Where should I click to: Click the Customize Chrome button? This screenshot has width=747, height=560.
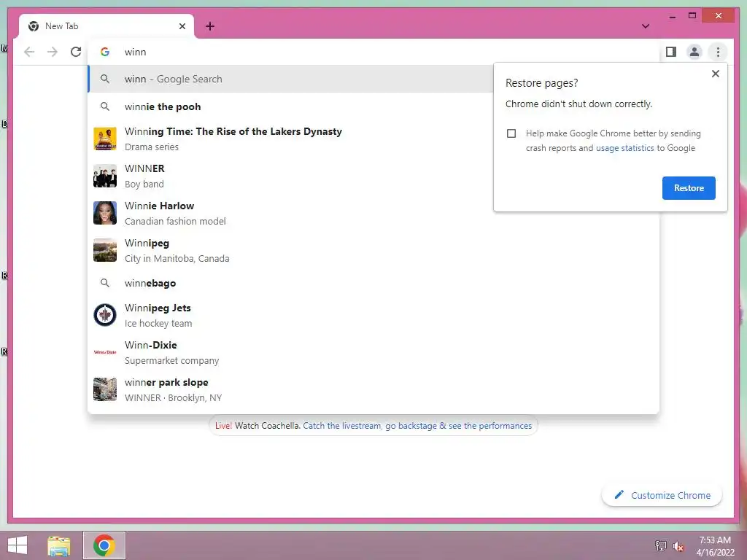(662, 495)
